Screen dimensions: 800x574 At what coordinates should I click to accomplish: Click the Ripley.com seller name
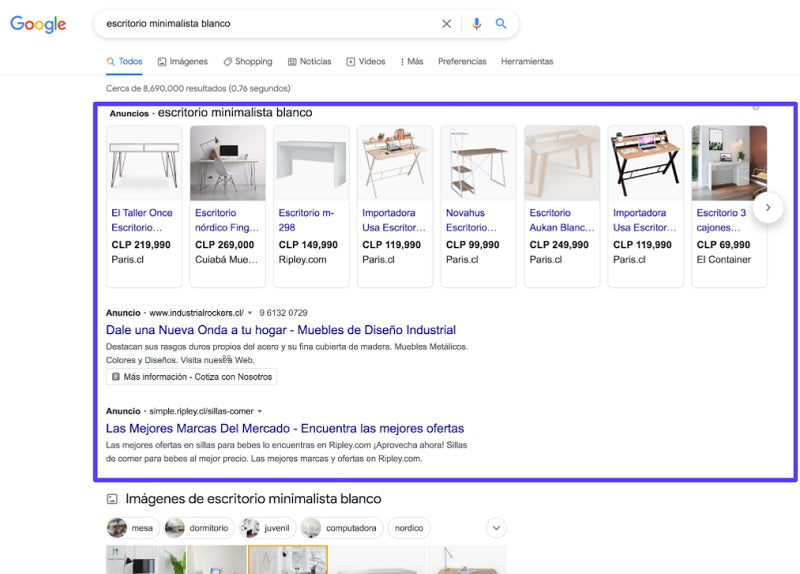(303, 260)
